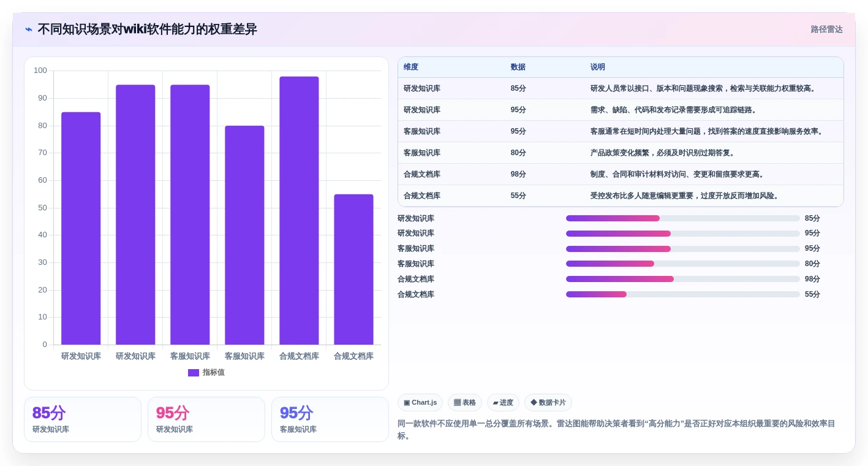This screenshot has height=466, width=868.
Task: Select the row about 制度、合同和审计材料
Action: coord(621,174)
